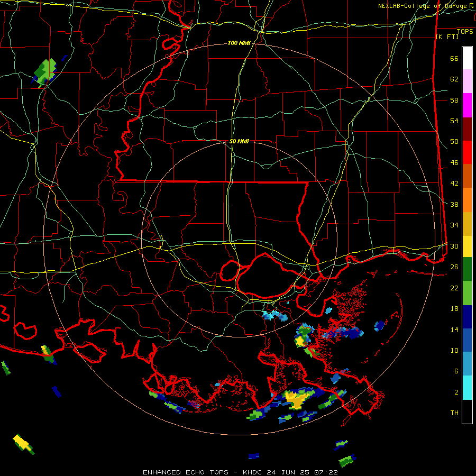Click the legend value '18'
The image size is (476, 476).
tap(454, 309)
